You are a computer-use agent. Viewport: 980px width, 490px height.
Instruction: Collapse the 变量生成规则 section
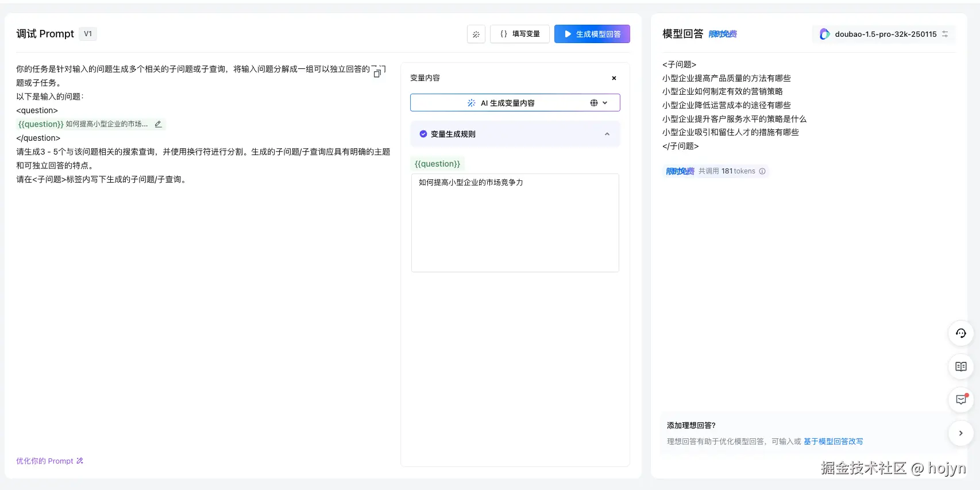point(607,134)
